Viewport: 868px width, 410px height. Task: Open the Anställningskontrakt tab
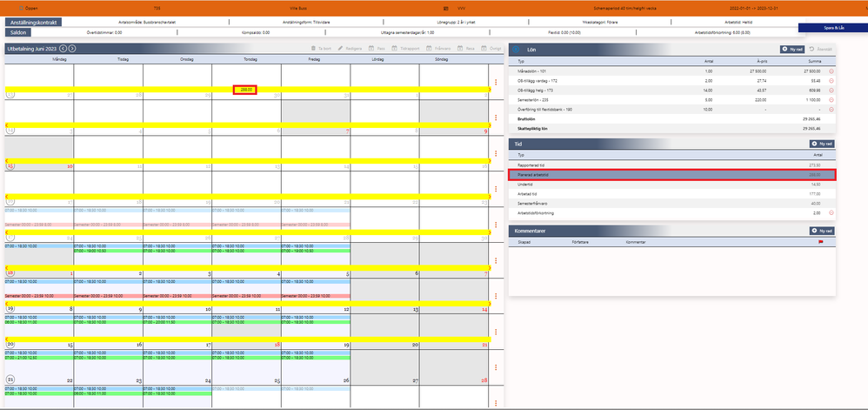34,22
